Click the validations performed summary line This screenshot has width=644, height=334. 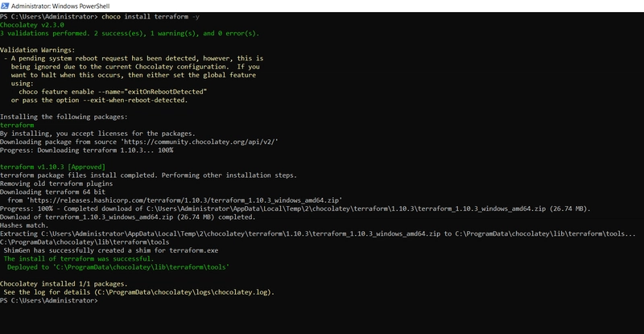click(x=130, y=33)
